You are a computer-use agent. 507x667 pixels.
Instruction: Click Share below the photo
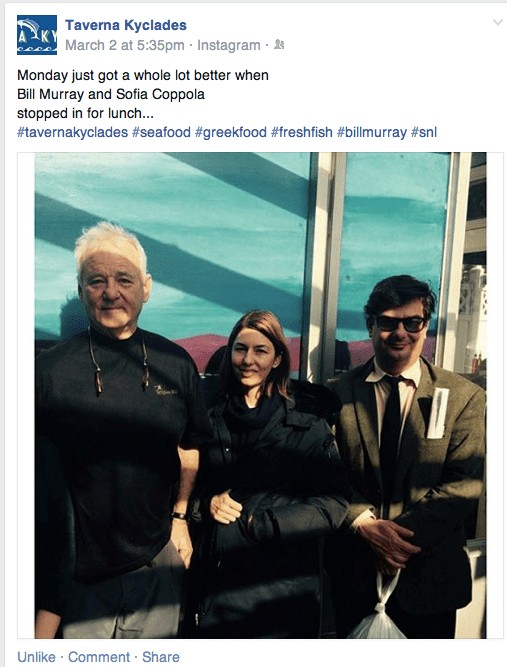pos(161,656)
